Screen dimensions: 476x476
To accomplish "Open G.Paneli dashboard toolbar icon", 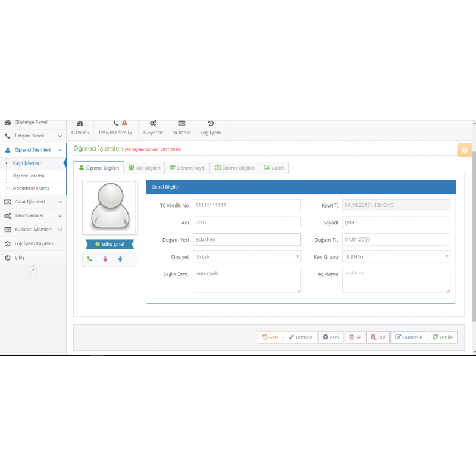I will [x=80, y=124].
